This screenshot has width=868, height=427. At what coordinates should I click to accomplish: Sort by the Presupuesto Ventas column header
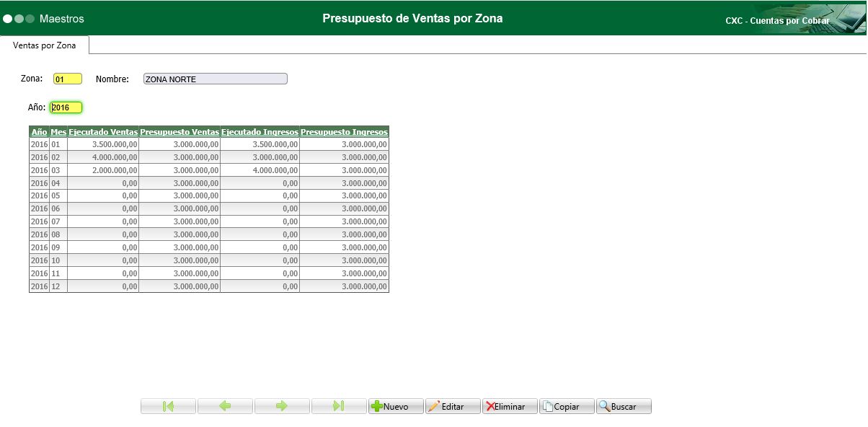pyautogui.click(x=180, y=132)
